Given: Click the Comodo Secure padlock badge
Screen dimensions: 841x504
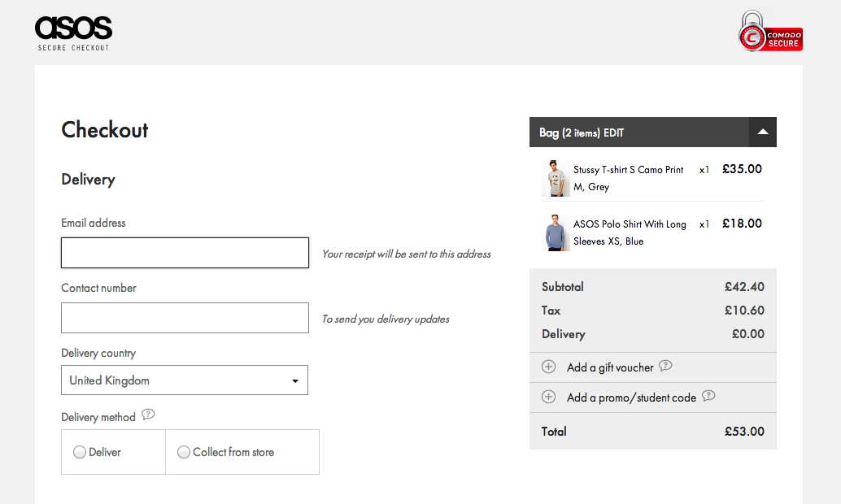Looking at the screenshot, I should 770,32.
